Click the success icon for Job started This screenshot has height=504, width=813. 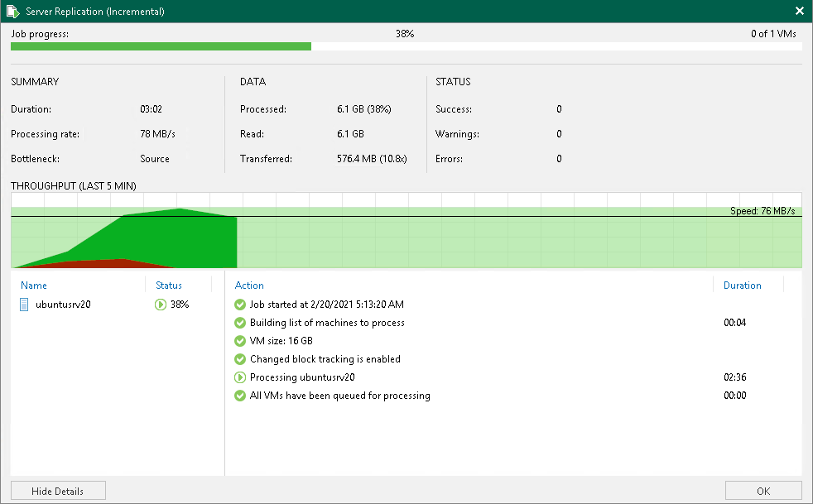coord(239,305)
